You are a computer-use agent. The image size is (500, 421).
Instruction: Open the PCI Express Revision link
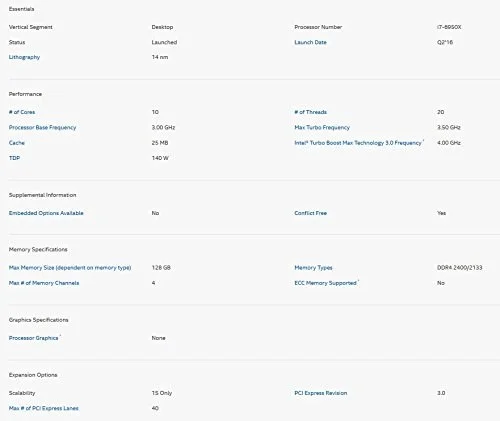[321, 393]
